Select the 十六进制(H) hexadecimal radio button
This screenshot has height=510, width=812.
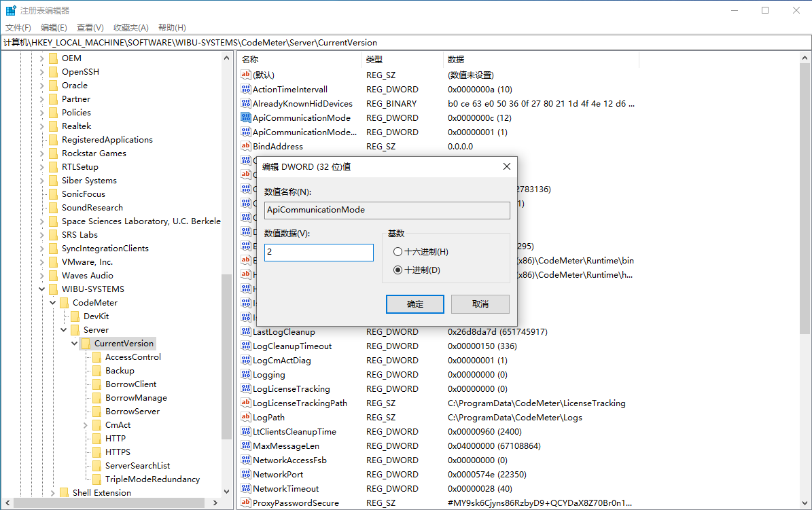[x=398, y=252]
